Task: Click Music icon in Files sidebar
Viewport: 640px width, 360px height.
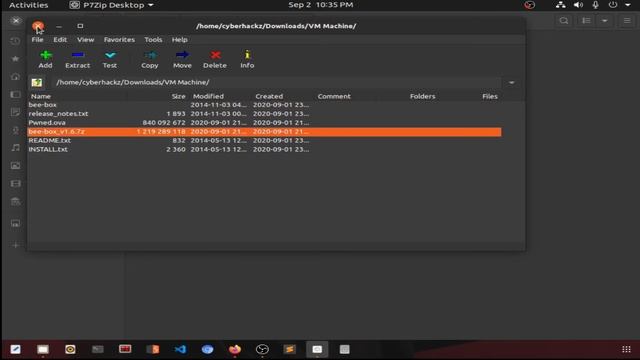Action: pos(15,148)
